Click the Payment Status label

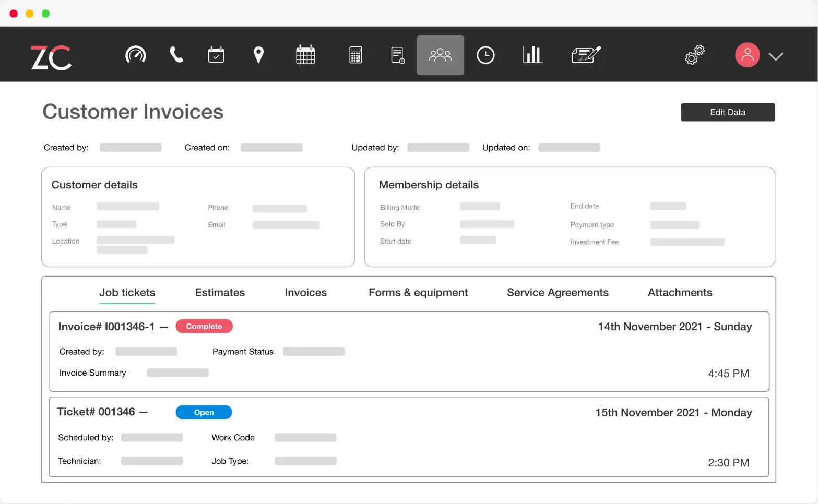point(243,352)
